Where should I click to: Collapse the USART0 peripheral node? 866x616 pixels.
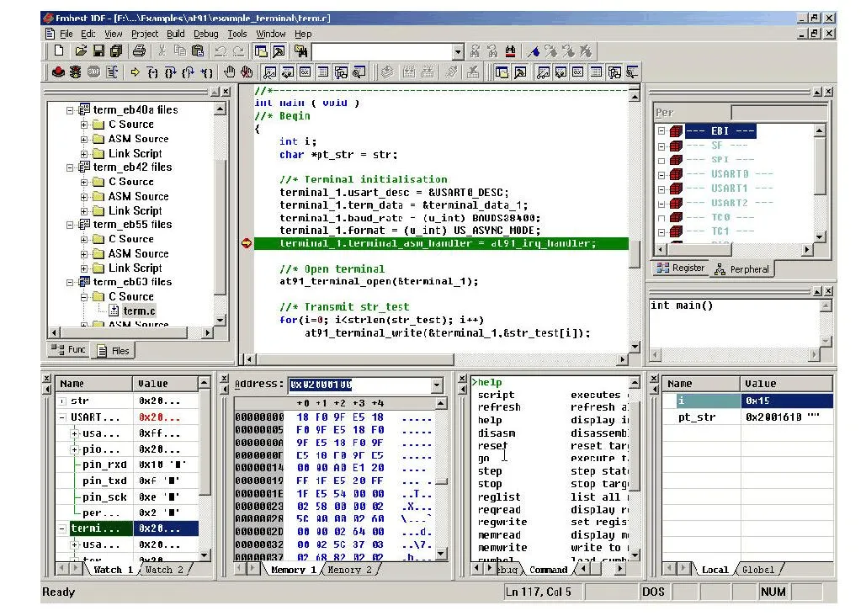tap(661, 175)
